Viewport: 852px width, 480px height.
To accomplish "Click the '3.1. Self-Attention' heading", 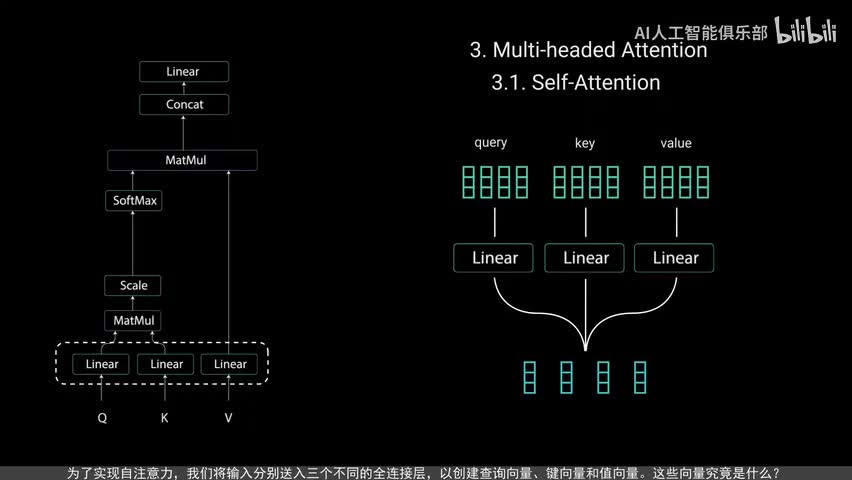I will [x=575, y=83].
